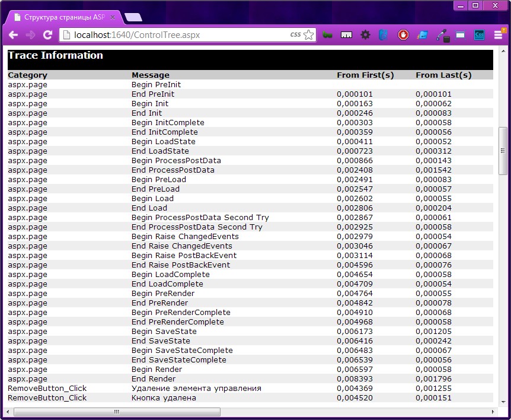
Task: Click the horizontal scrollbar right arrow
Action: [493, 412]
